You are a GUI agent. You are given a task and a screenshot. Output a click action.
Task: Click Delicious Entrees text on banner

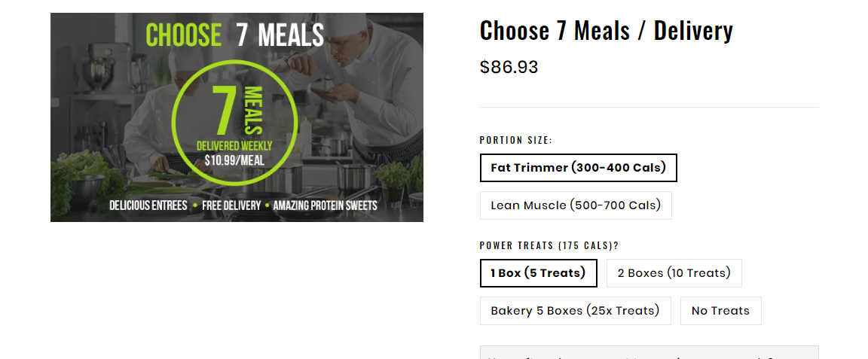[148, 205]
